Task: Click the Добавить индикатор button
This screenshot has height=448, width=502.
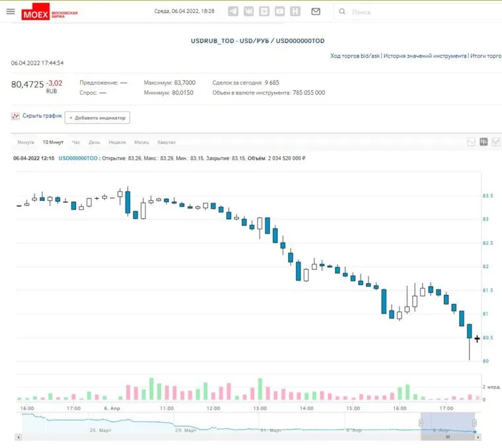Action: (x=97, y=118)
